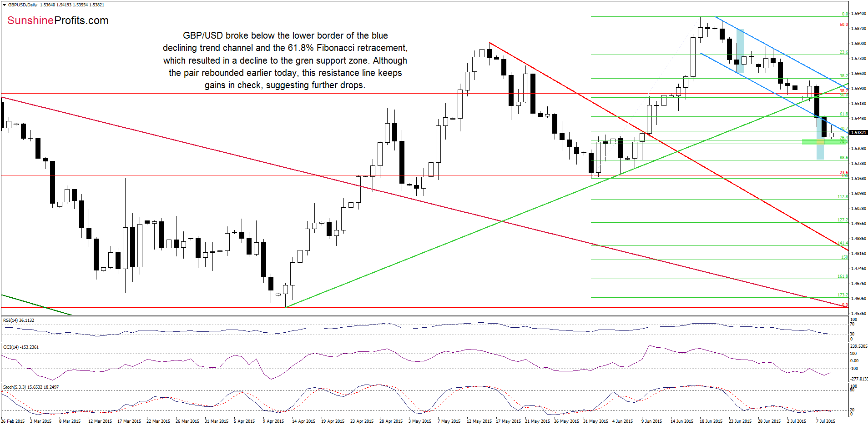Viewport: 868px width, 425px height.
Task: Click price axis label 1.55900
Action: coord(858,89)
